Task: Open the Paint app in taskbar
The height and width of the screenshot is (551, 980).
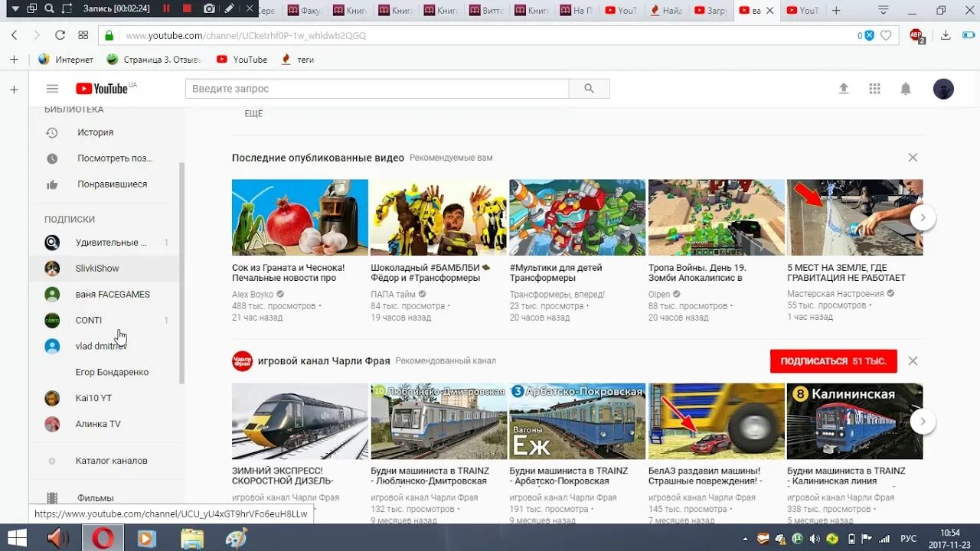Action: [x=237, y=539]
